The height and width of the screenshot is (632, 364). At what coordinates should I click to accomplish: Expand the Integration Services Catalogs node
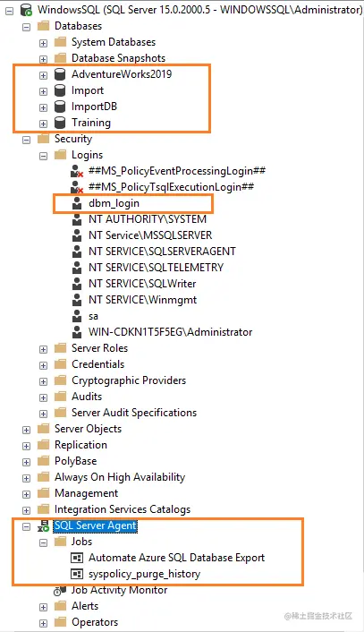click(x=27, y=510)
